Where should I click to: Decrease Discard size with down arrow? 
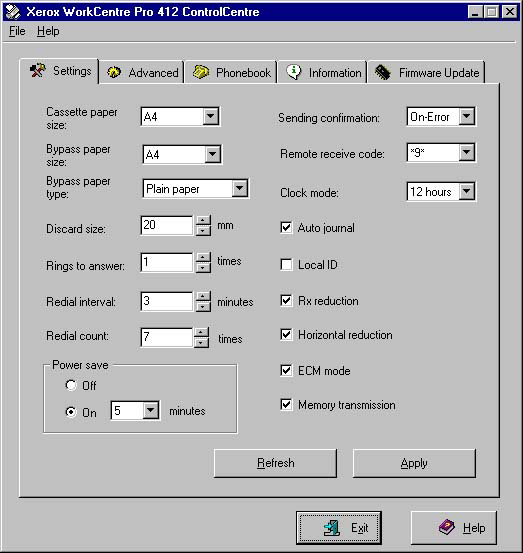tap(203, 231)
